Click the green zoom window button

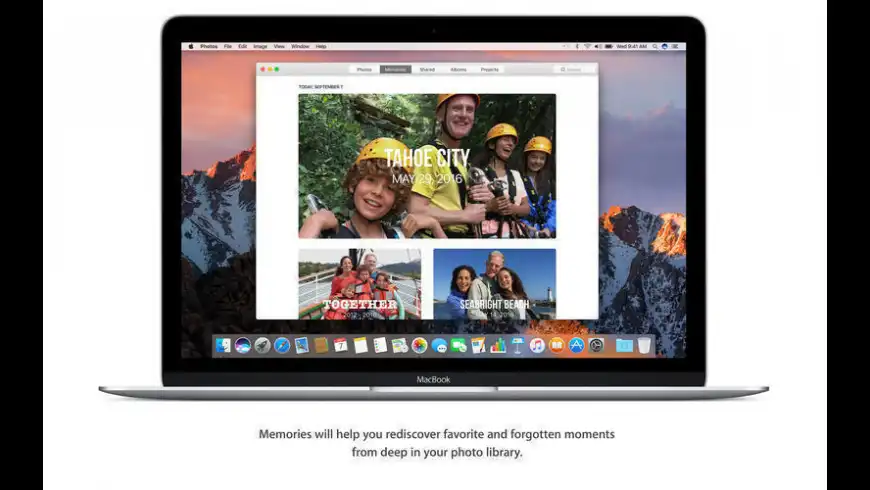[x=277, y=69]
